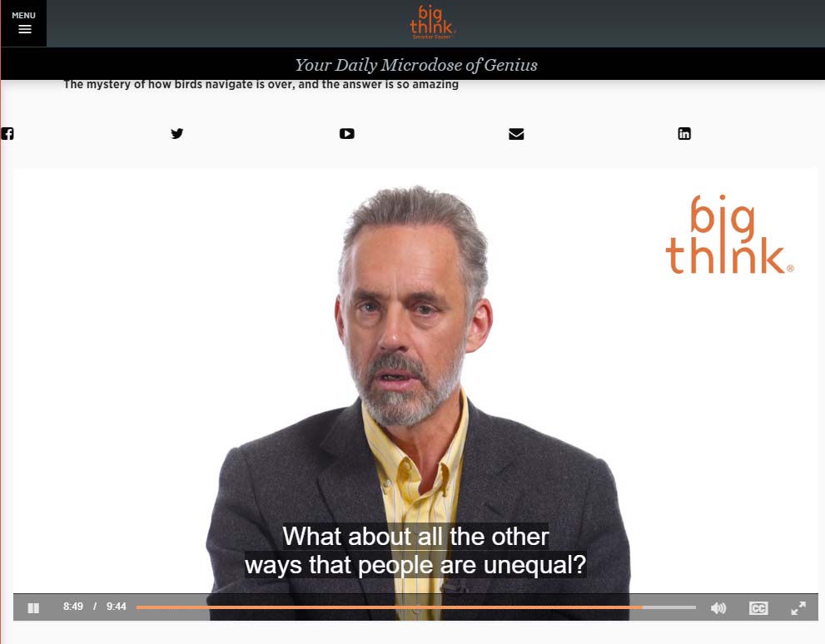Click the Big Think header logo

click(432, 22)
